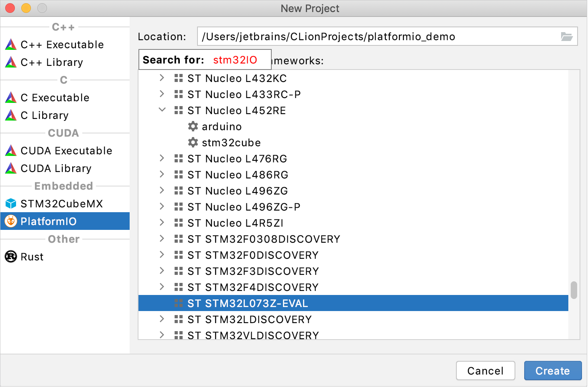Click the Create button
The height and width of the screenshot is (387, 588).
point(553,371)
